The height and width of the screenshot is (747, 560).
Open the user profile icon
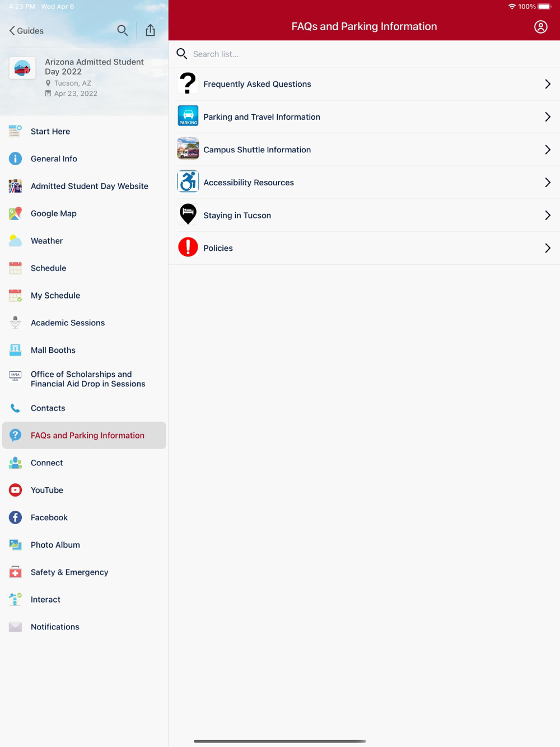540,27
